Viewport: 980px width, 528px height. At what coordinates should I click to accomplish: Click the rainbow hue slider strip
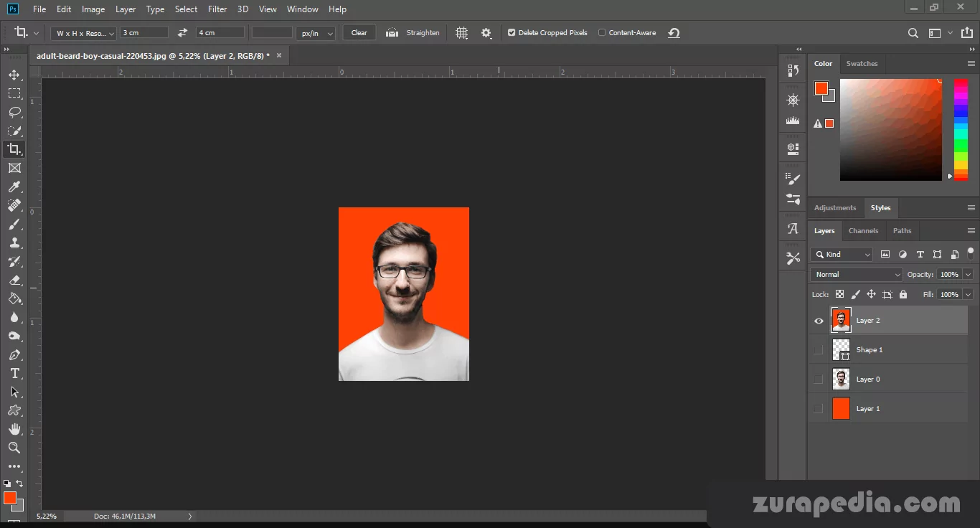pyautogui.click(x=961, y=129)
